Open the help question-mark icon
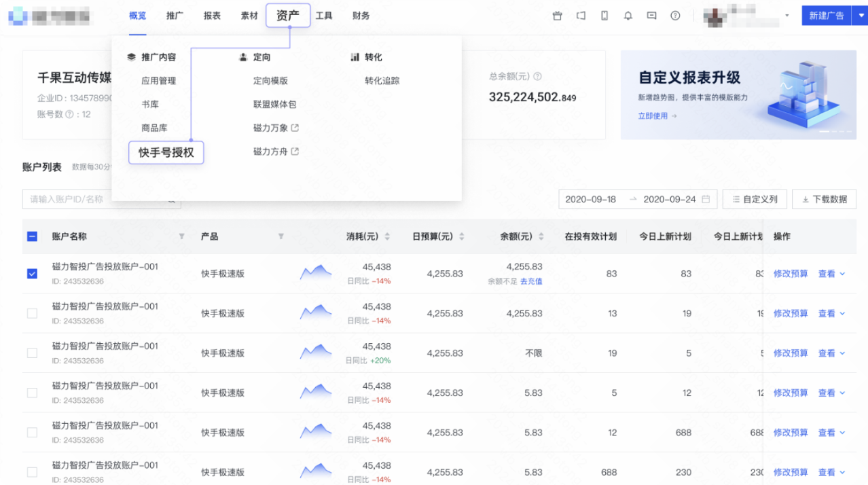Viewport: 868px width, 485px height. tap(675, 16)
